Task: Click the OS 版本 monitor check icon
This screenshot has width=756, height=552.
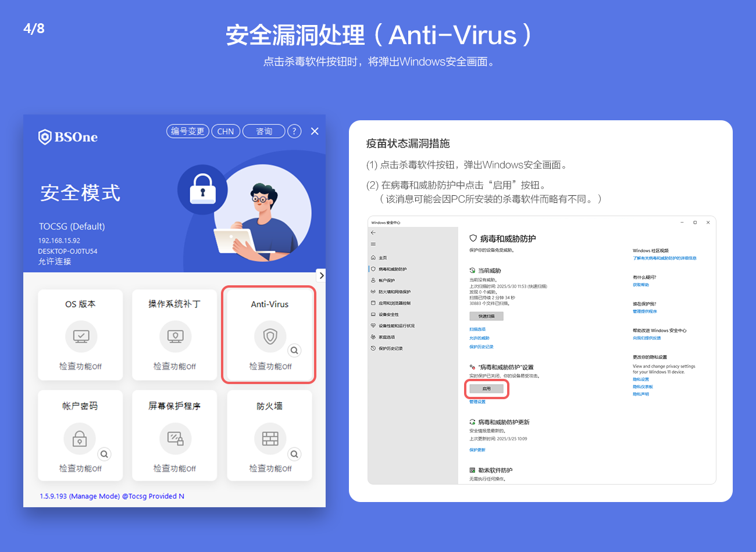Action: tap(81, 336)
